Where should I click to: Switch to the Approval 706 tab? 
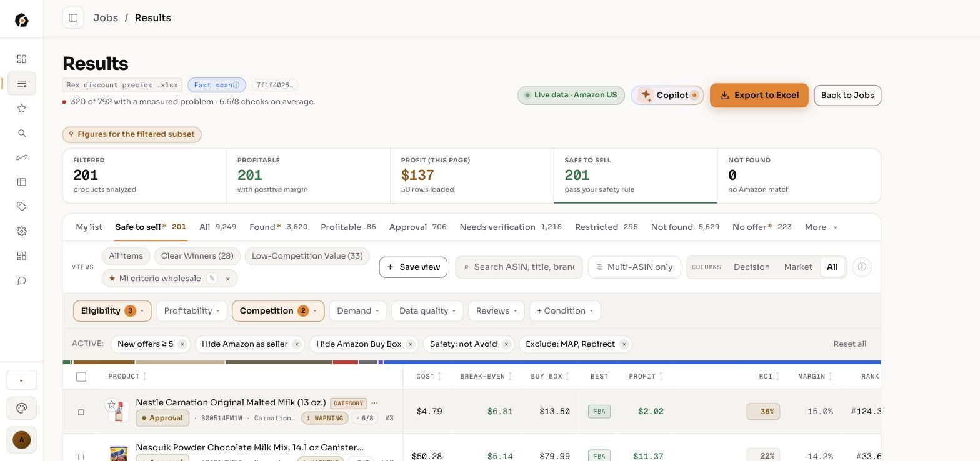[417, 227]
